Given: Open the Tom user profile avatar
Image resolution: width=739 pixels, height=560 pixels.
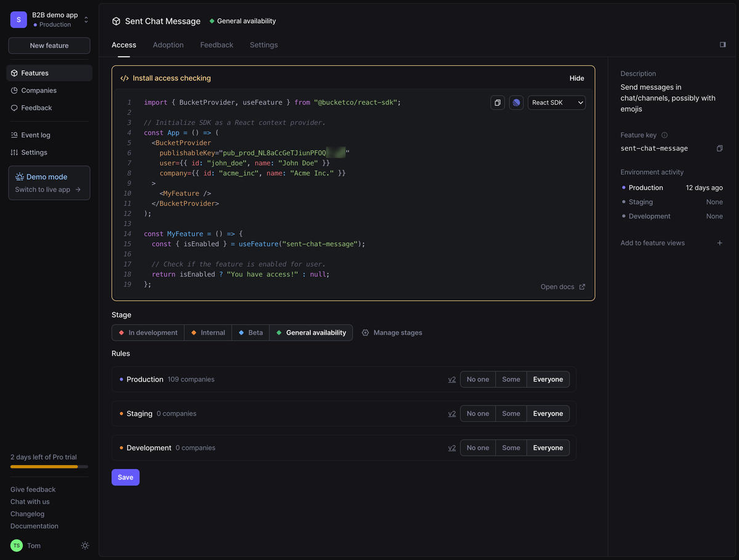Looking at the screenshot, I should point(17,546).
